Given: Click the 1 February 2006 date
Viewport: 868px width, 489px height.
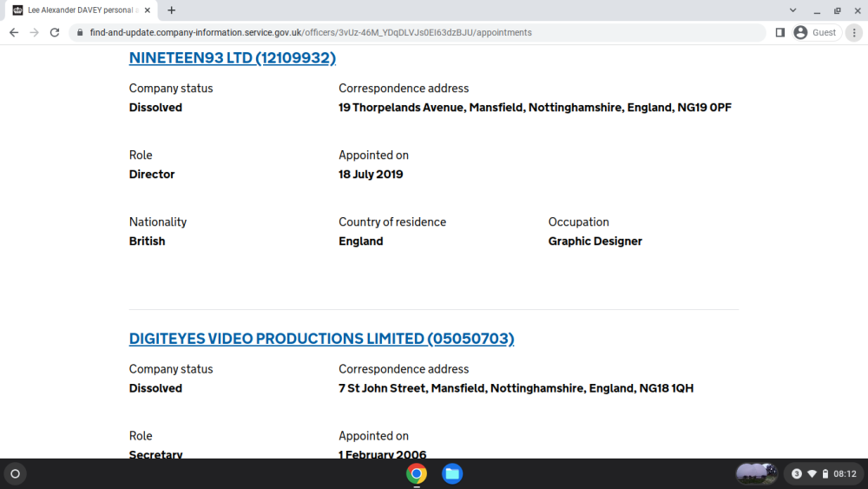Looking at the screenshot, I should coord(383,454).
